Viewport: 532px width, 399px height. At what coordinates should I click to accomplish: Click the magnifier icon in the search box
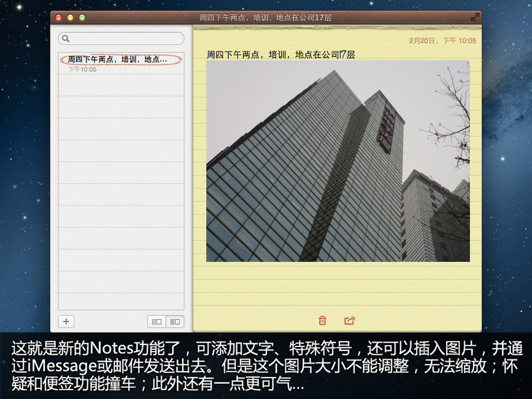tap(66, 39)
